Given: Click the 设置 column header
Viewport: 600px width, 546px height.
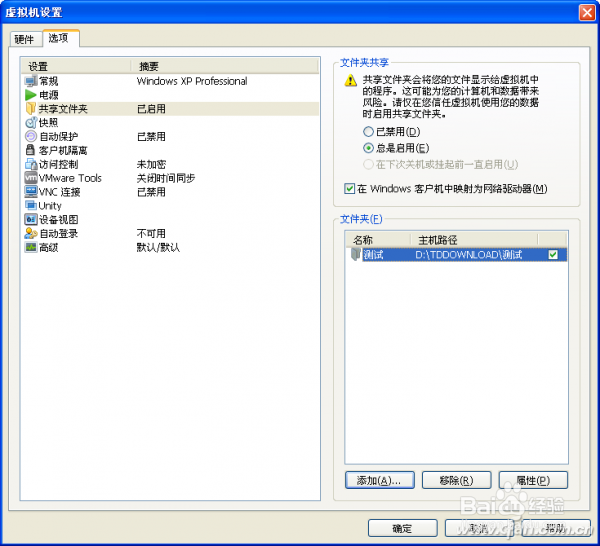Looking at the screenshot, I should [x=76, y=67].
